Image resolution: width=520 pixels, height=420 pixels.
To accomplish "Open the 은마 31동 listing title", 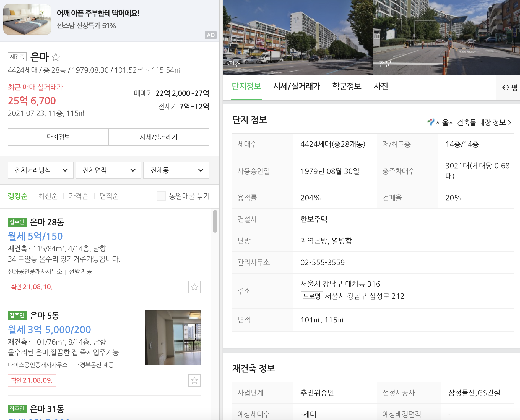I will click(47, 409).
